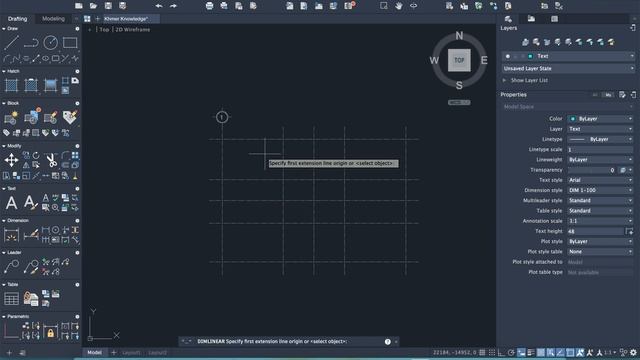Toggle grid display in status bar
The height and width of the screenshot is (360, 640).
[x=482, y=352]
